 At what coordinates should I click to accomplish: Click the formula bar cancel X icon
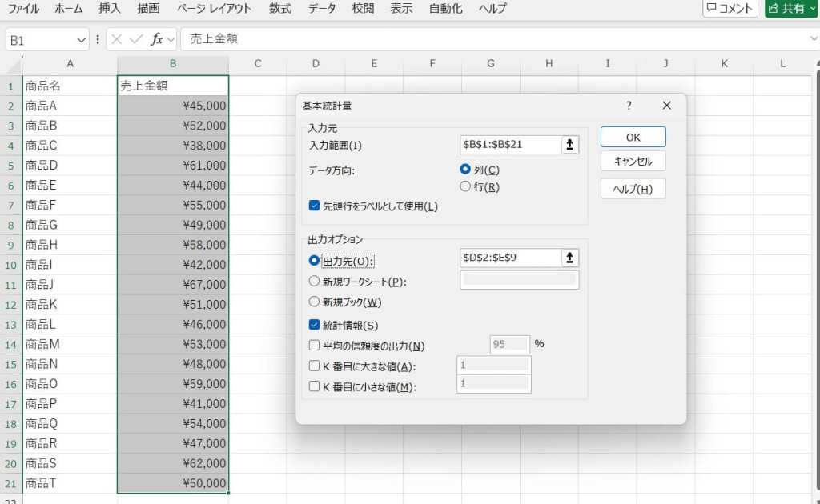point(117,39)
